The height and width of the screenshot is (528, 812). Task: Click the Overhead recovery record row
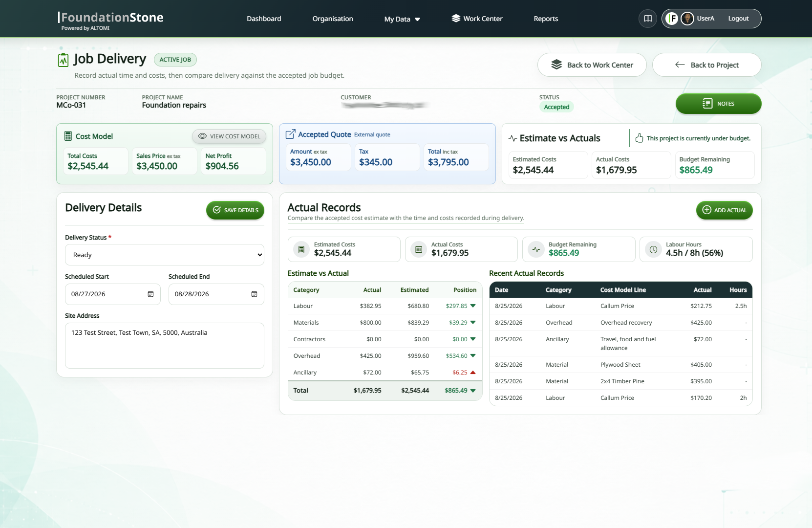(x=621, y=323)
